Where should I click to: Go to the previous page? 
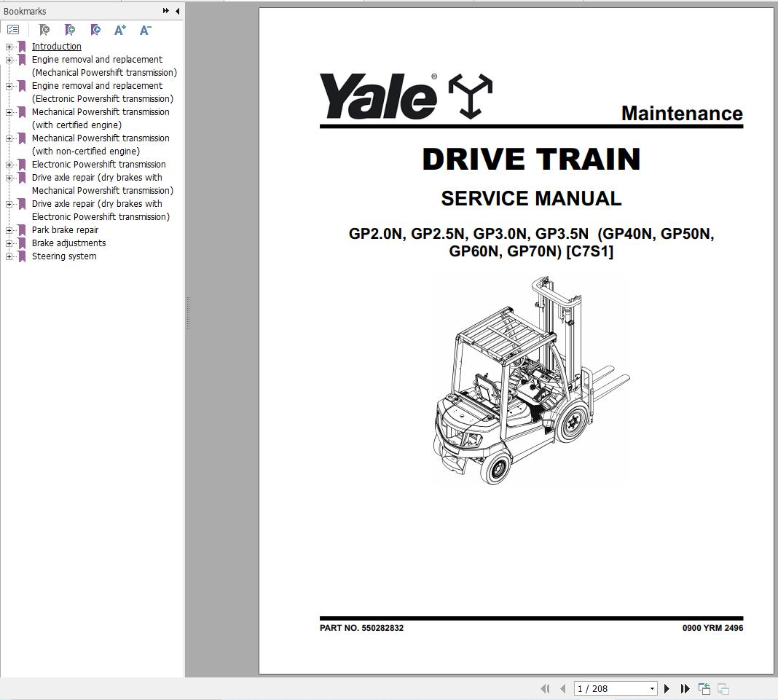[x=562, y=688]
